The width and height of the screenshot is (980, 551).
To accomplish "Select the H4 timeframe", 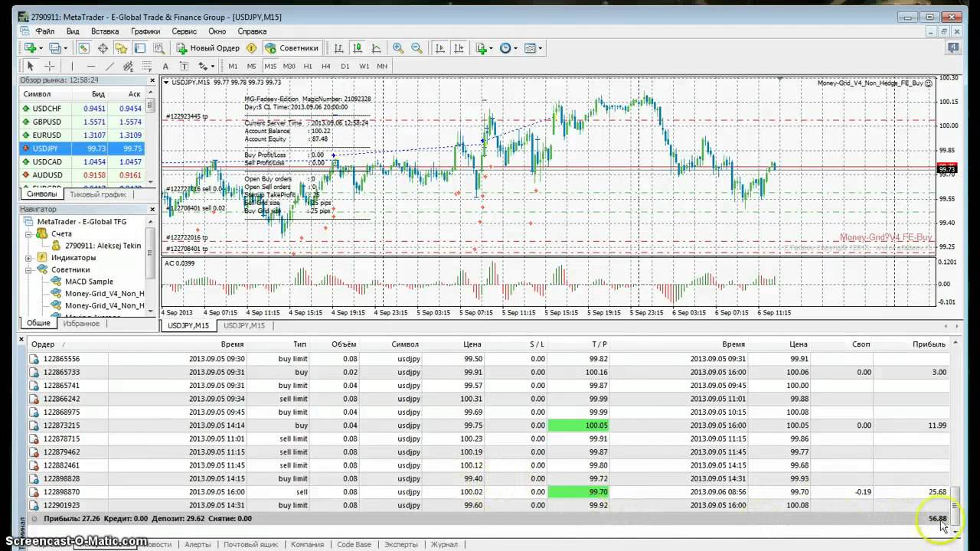I will pos(326,66).
